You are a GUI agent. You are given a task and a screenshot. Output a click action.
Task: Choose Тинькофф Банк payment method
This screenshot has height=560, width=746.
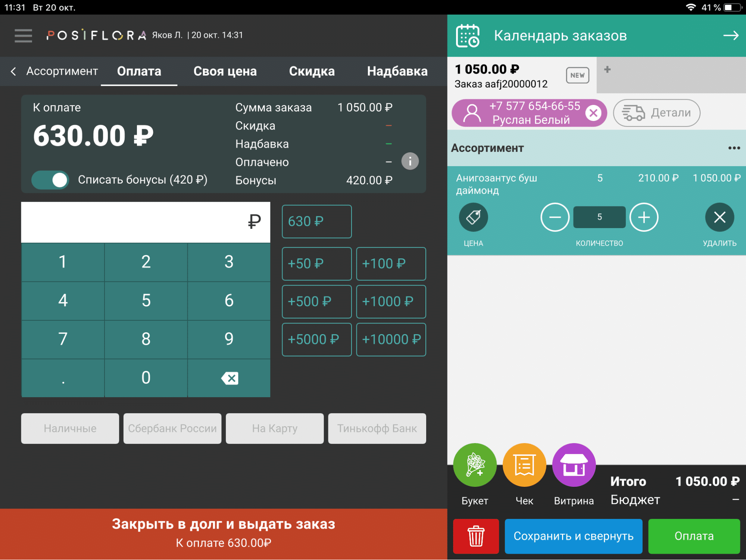coord(377,429)
